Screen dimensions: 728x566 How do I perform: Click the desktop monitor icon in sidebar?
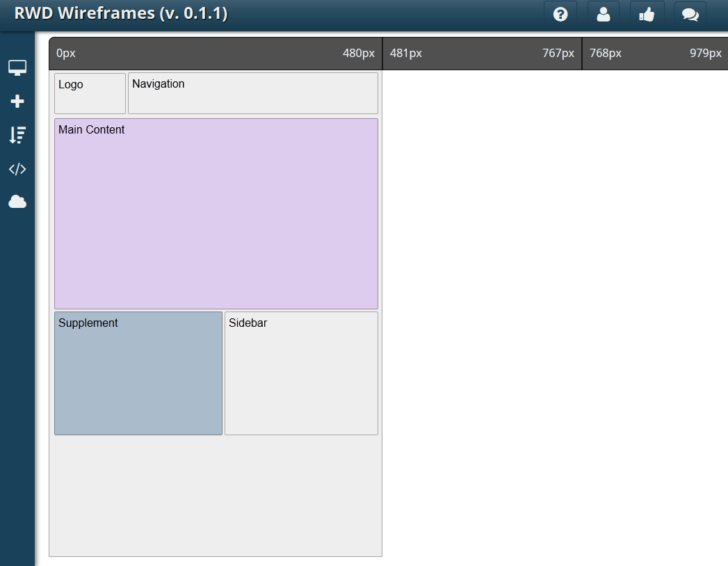pyautogui.click(x=17, y=67)
